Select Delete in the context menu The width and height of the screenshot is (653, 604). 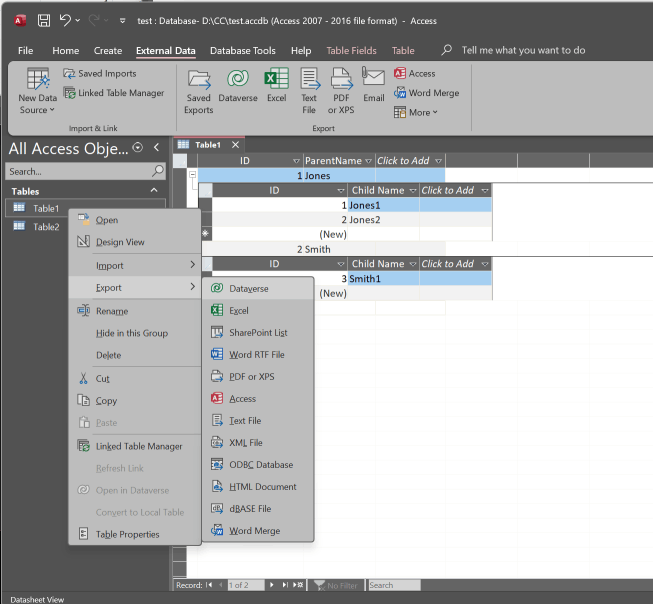click(135, 355)
